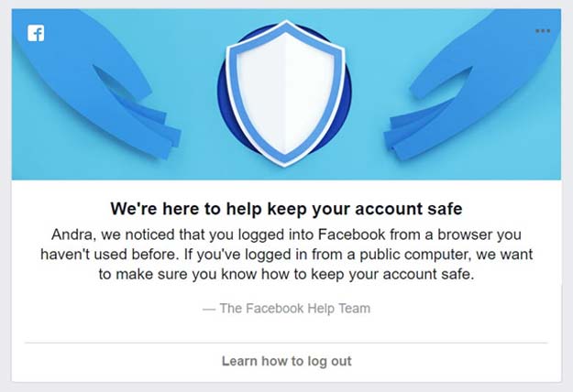
Task: Open the three-dot options menu
Action: click(x=543, y=31)
